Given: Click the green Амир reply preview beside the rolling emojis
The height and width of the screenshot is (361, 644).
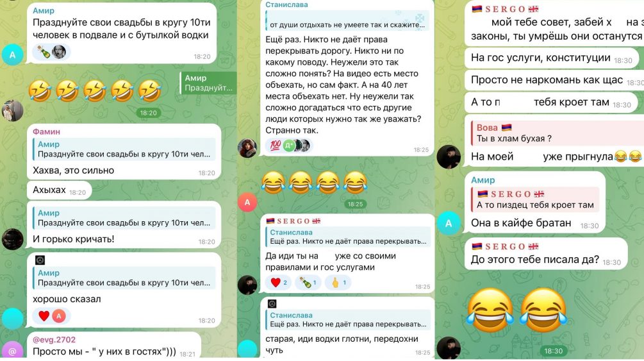Looking at the screenshot, I should click(x=208, y=83).
